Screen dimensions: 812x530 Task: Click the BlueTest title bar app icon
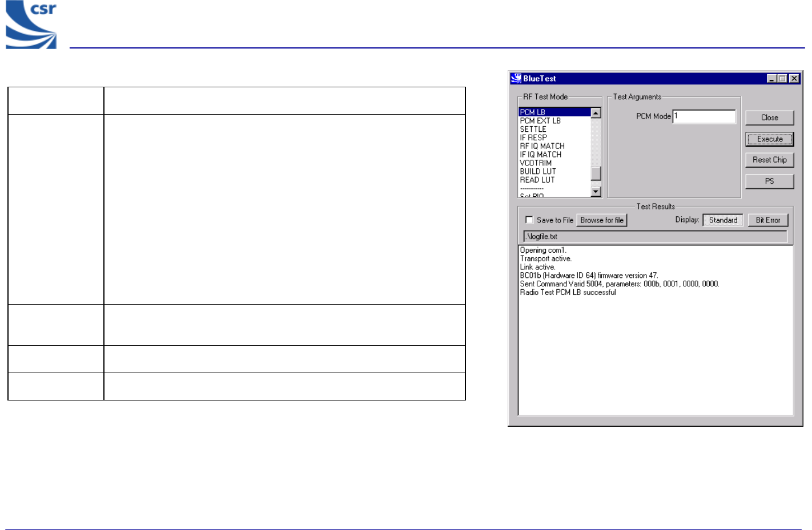[516, 78]
